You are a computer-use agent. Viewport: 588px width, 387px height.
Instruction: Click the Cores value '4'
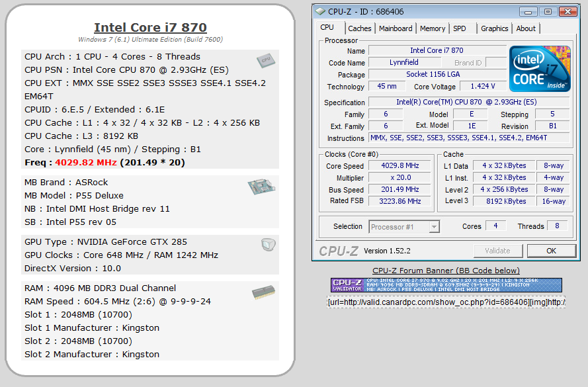click(x=495, y=226)
